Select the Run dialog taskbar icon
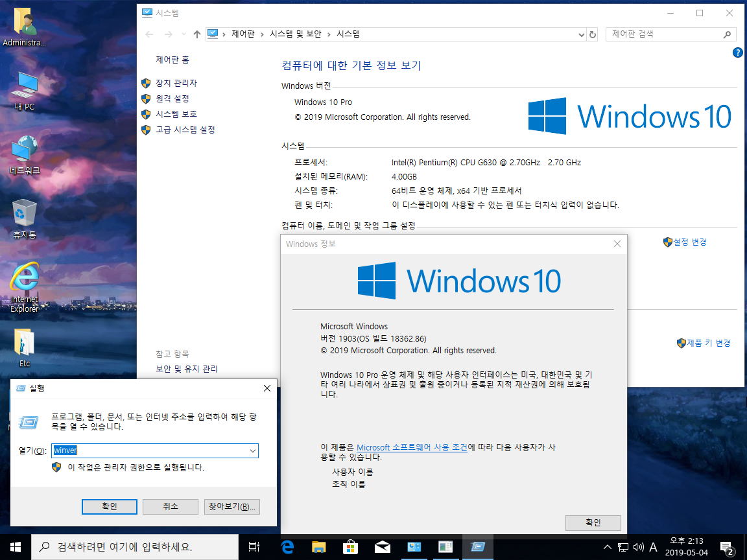The height and width of the screenshot is (560, 747). 477,547
